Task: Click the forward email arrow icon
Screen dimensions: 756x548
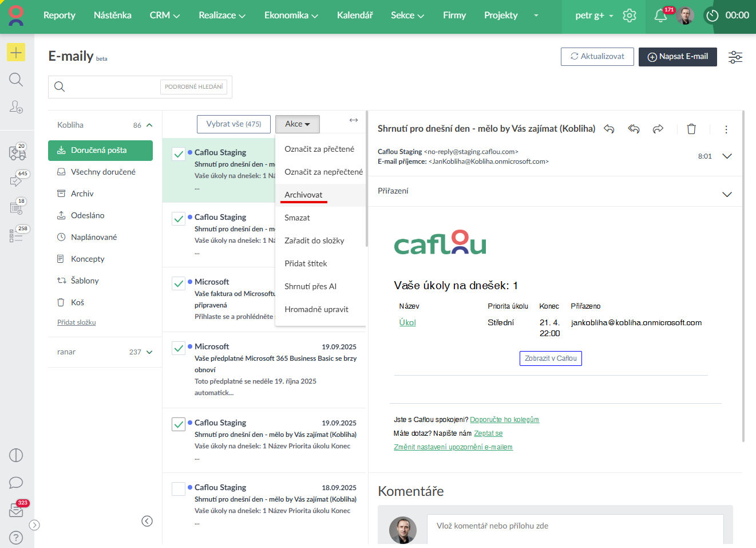Action: [658, 129]
